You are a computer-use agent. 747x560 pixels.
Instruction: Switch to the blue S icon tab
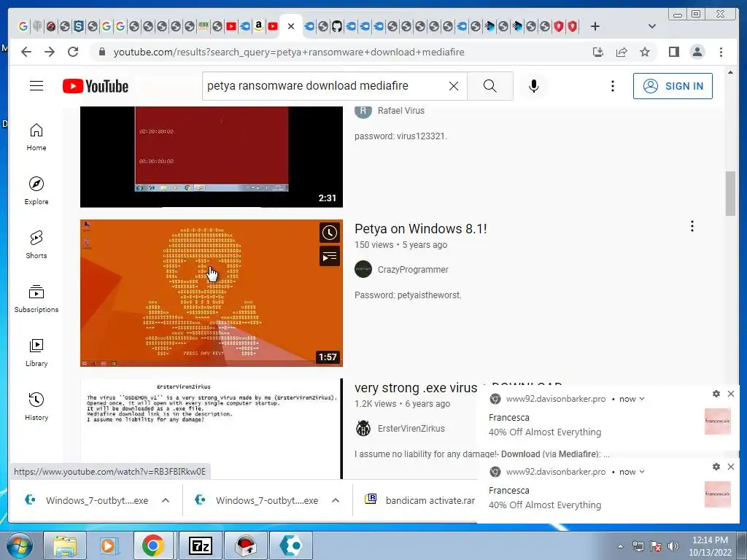(x=78, y=26)
